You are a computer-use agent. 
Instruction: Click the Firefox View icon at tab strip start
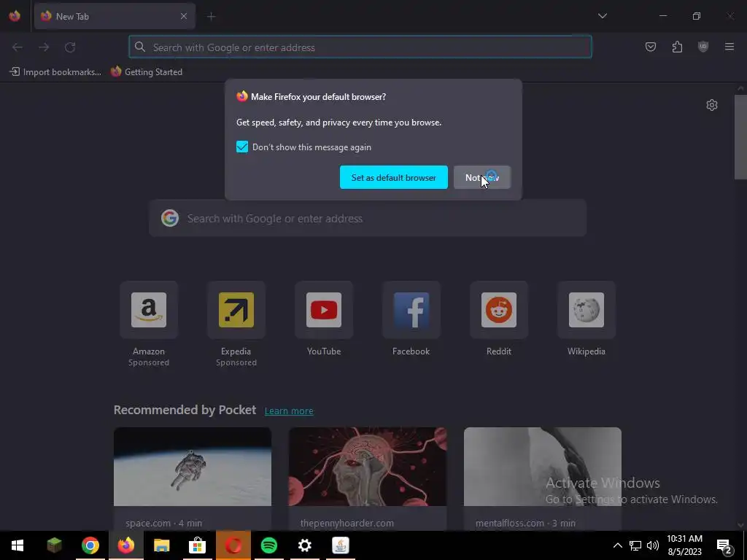coord(15,16)
